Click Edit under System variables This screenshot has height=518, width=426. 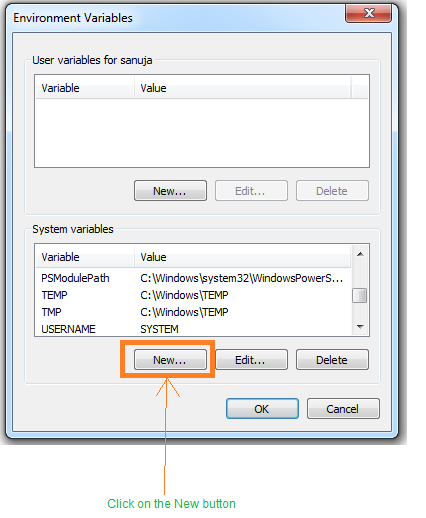[251, 360]
